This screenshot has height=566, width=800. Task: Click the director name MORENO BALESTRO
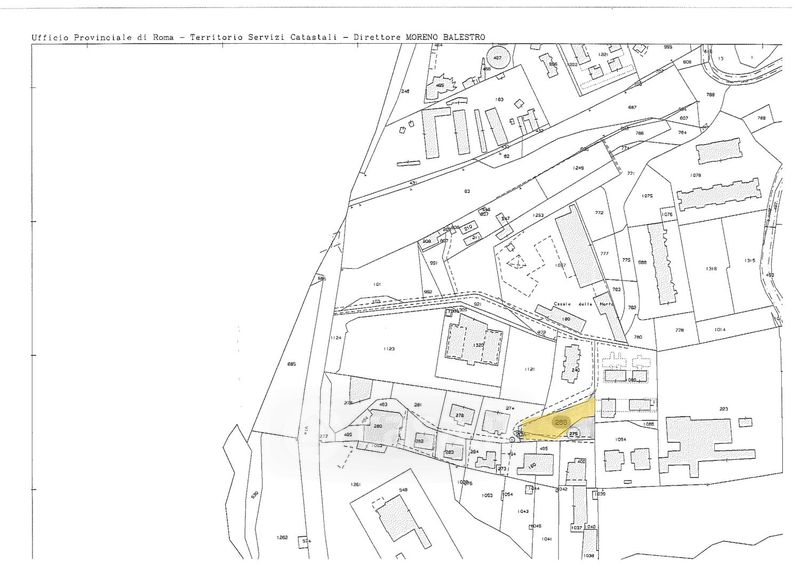pos(445,36)
